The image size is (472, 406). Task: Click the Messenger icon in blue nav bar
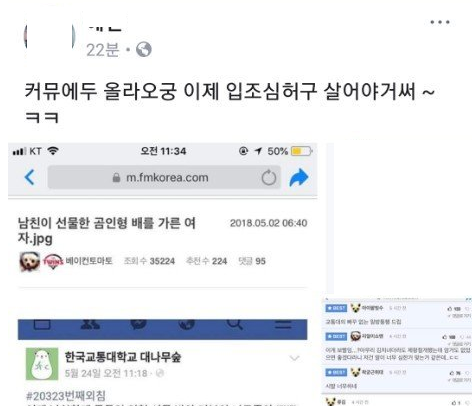(x=138, y=324)
